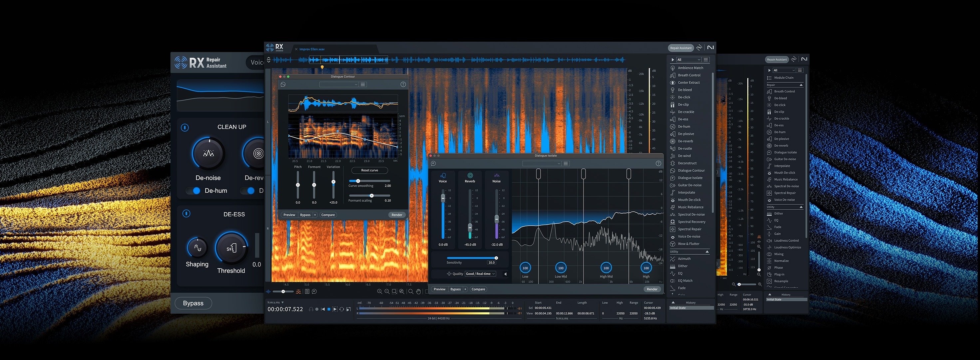The height and width of the screenshot is (360, 980).
Task: Open the Spectral Repair module
Action: tap(689, 229)
